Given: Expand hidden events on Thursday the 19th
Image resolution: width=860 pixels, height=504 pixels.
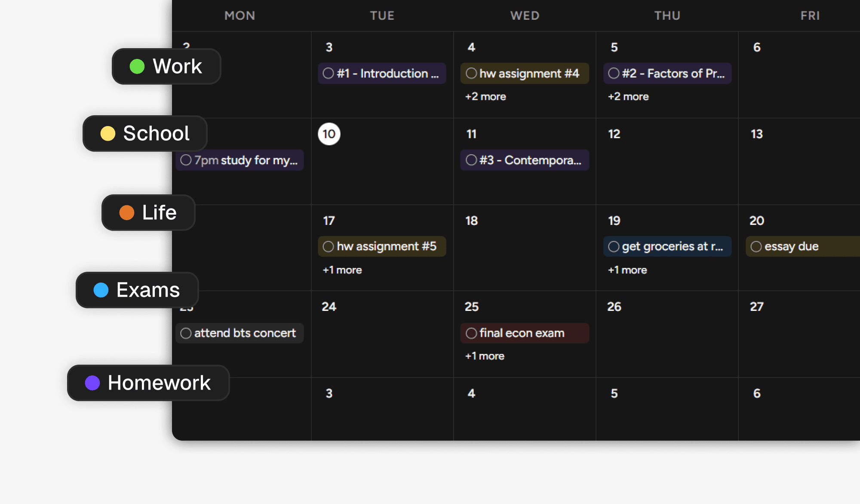Looking at the screenshot, I should click(627, 270).
